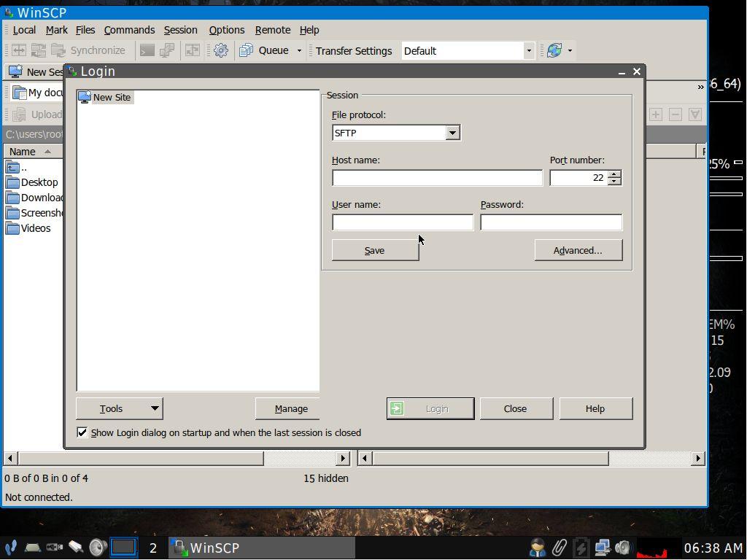Increase the port number with up arrow
This screenshot has height=560, width=747.
point(614,174)
